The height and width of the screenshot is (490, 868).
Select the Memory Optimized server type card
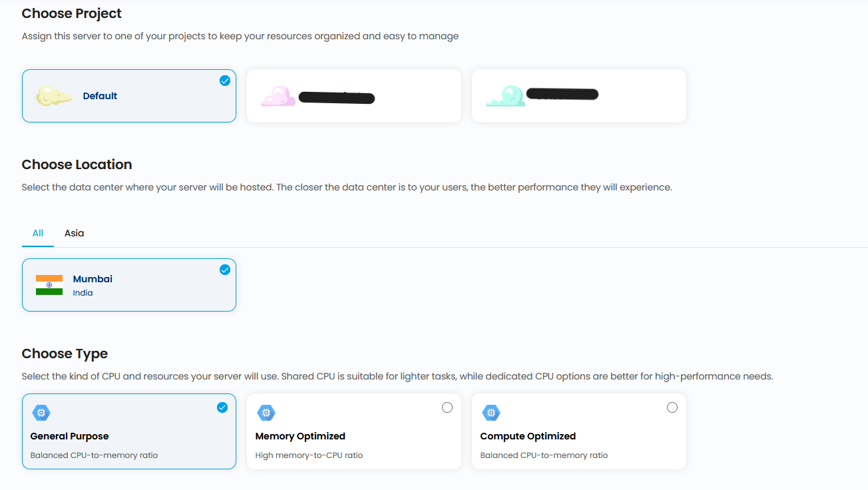coord(354,431)
